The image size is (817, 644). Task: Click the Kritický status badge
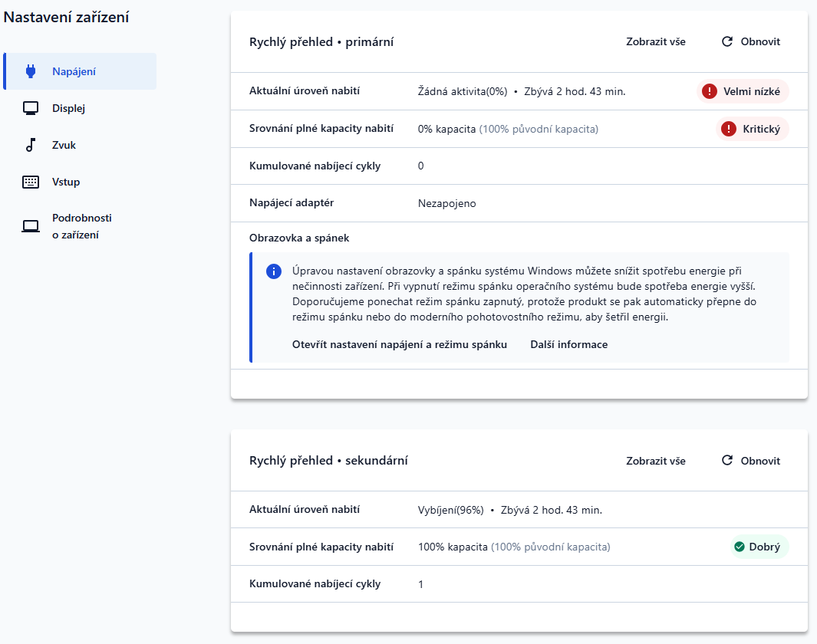[752, 129]
